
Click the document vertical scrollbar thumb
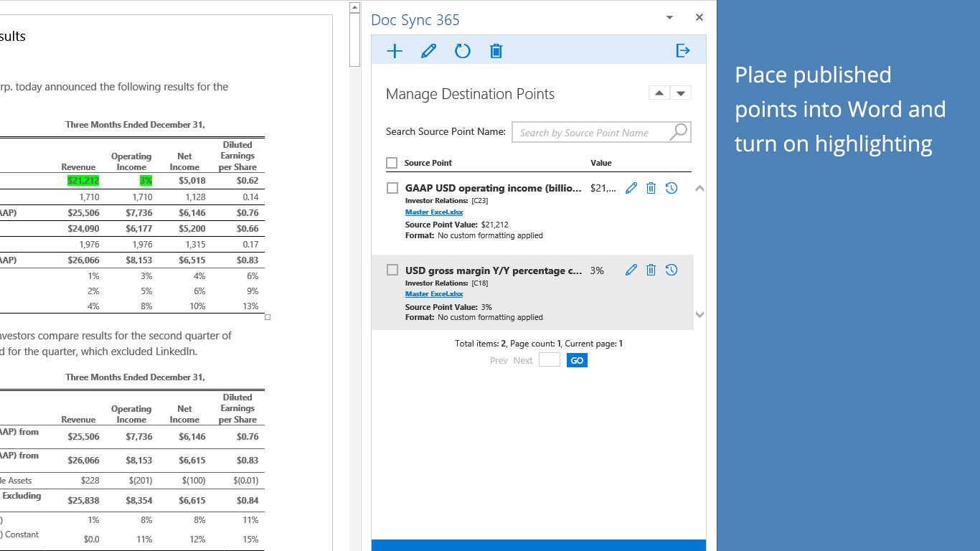(354, 40)
